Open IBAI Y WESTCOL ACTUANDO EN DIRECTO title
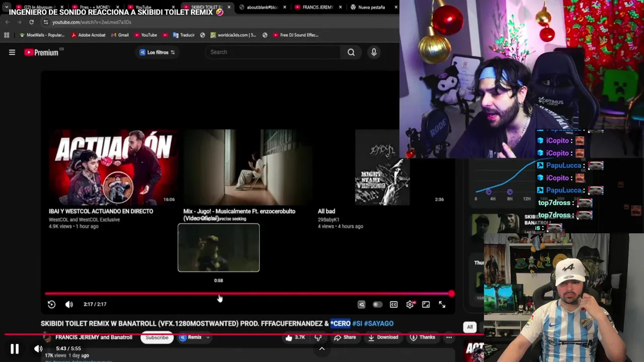The height and width of the screenshot is (362, 644). pos(101,211)
